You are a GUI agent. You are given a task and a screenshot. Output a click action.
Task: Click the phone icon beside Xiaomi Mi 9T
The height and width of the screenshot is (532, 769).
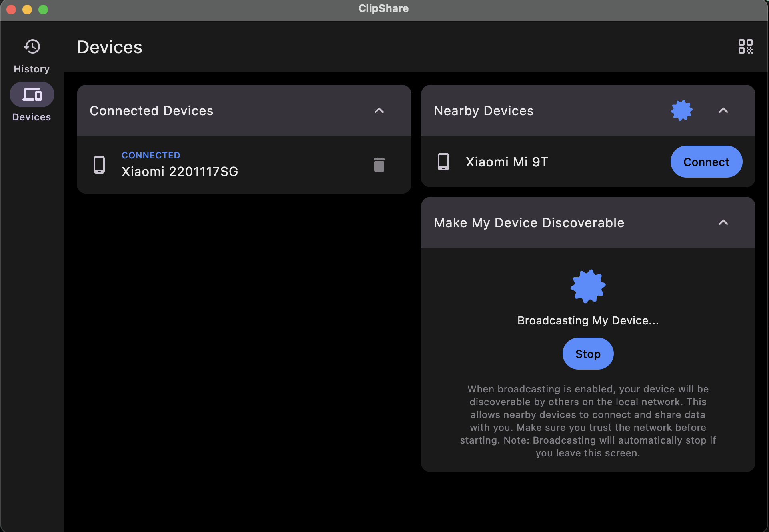coord(443,162)
